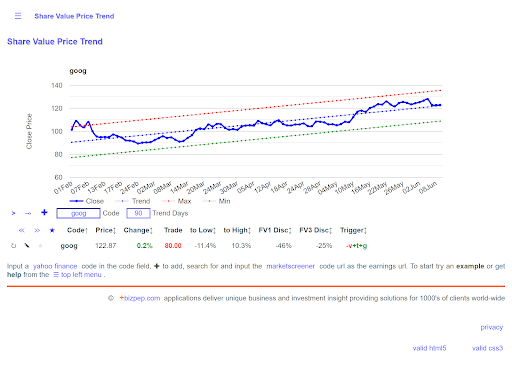Sort table by to High column
Viewport: 512px width, 384px height.
click(237, 230)
